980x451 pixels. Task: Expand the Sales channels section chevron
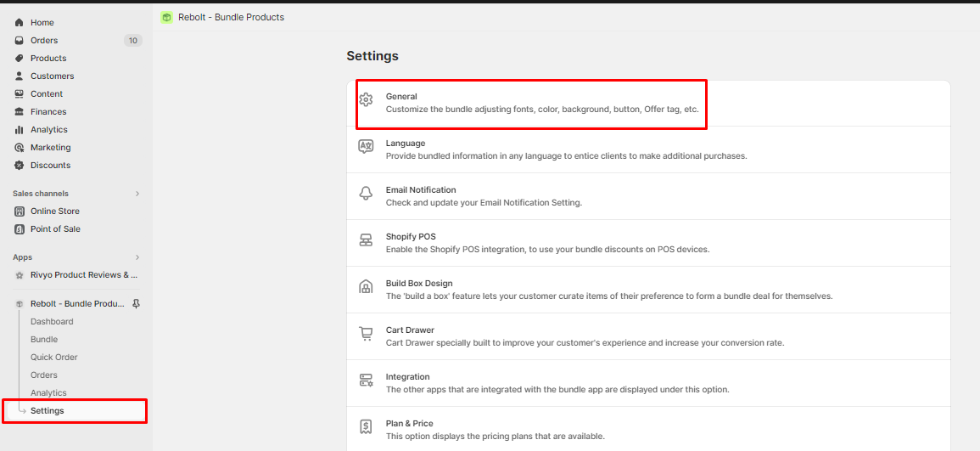[x=137, y=194]
